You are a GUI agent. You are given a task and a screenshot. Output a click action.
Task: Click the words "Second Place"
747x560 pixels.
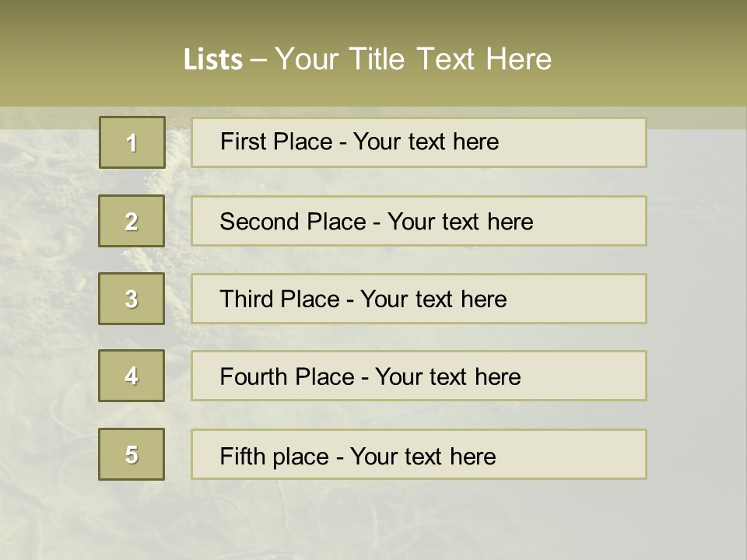292,222
